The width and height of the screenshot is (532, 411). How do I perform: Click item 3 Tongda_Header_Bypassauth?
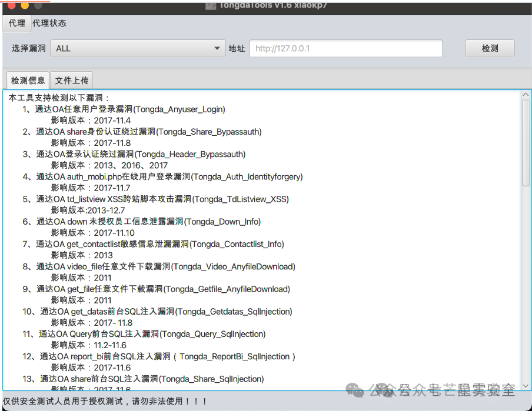point(134,154)
